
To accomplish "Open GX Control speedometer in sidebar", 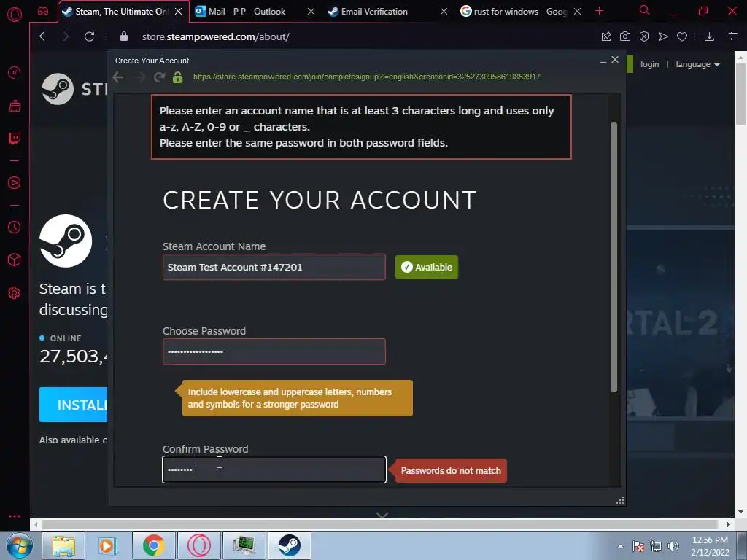I will [x=15, y=73].
